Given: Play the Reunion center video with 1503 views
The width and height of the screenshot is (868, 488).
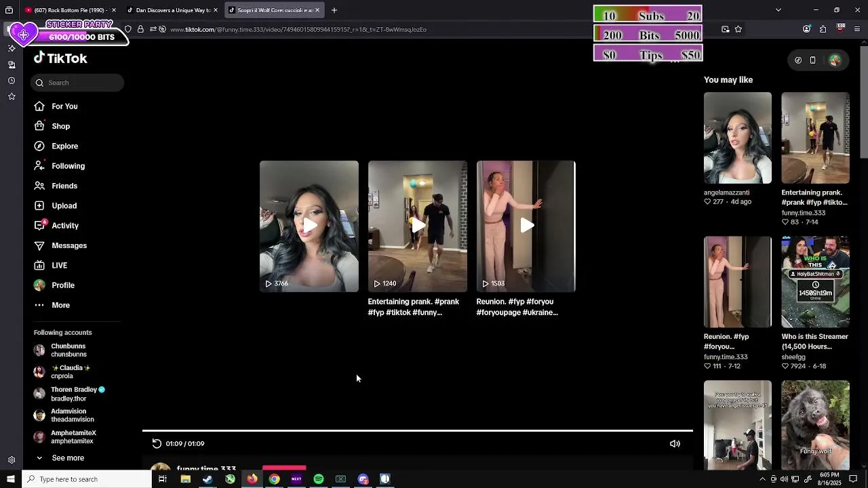Looking at the screenshot, I should point(526,226).
